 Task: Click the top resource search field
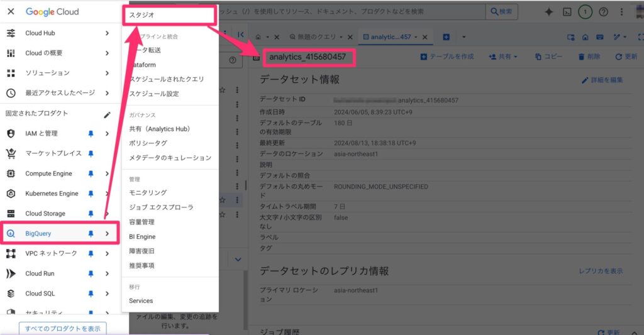point(352,11)
